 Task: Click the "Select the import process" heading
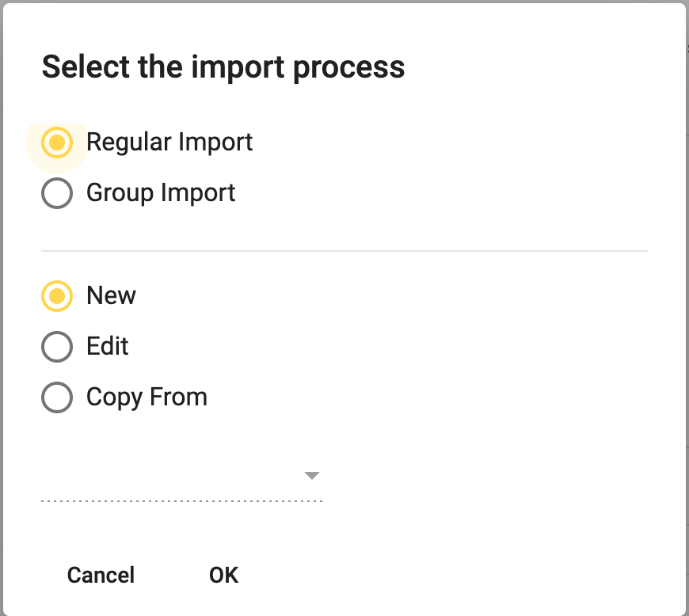[223, 67]
